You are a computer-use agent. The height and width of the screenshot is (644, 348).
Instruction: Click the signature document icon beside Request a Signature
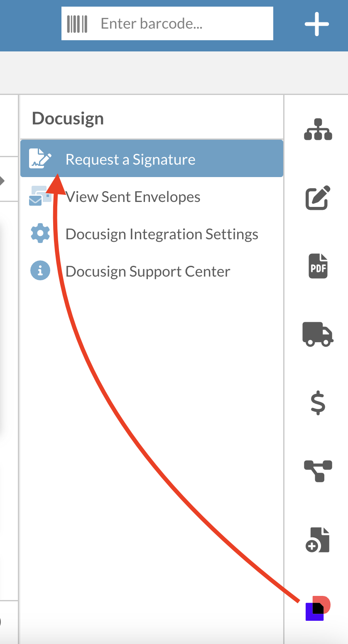(x=40, y=159)
